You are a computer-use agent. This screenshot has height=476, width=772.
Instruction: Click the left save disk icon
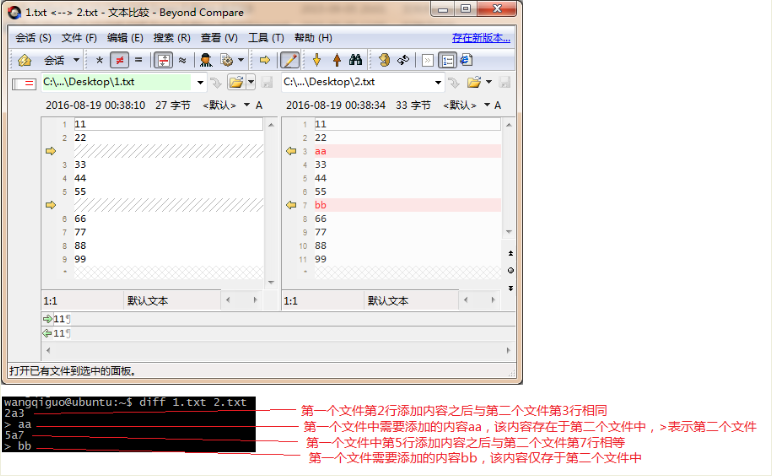pyautogui.click(x=267, y=83)
